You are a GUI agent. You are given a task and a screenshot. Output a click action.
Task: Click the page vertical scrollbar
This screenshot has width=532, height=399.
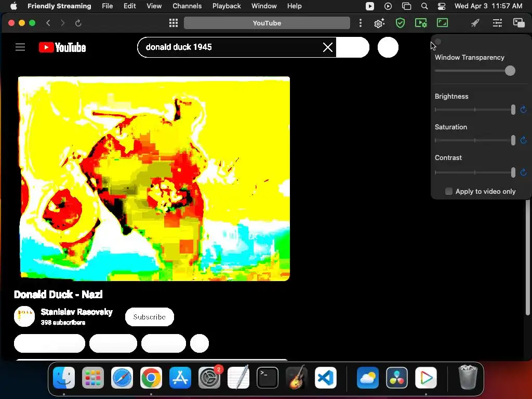point(528,258)
